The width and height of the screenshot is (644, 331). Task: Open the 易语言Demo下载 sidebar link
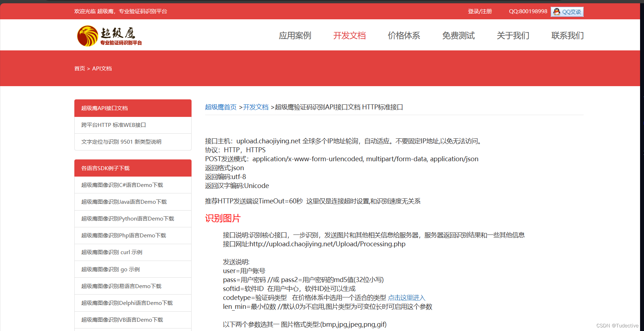133,286
